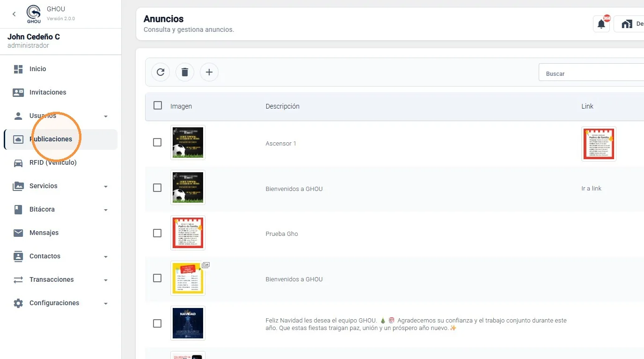
Task: Click the GHOU logo
Action: pos(34,14)
